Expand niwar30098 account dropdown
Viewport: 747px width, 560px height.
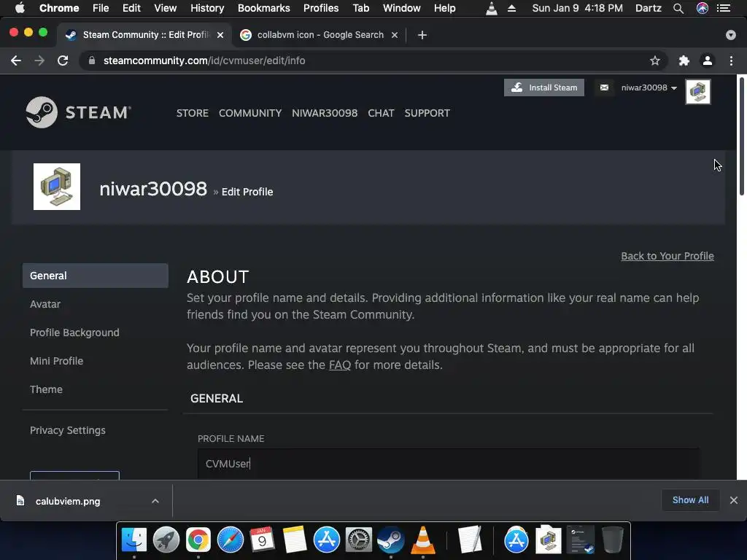(x=649, y=87)
